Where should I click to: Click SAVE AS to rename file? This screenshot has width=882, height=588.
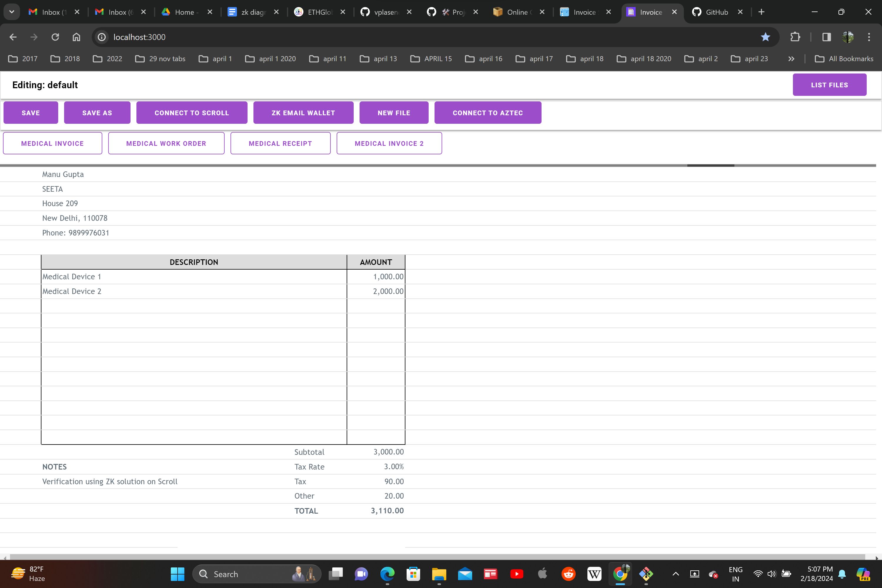coord(97,112)
